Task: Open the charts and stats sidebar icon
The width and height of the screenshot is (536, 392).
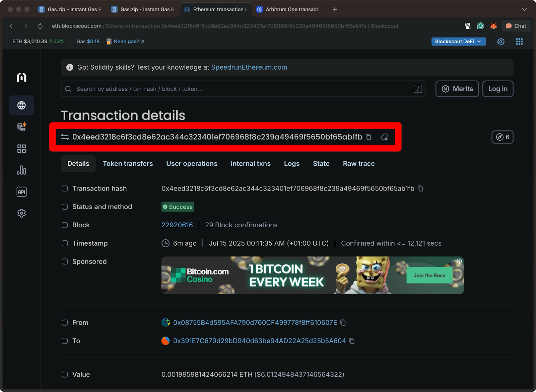Action: 21,170
